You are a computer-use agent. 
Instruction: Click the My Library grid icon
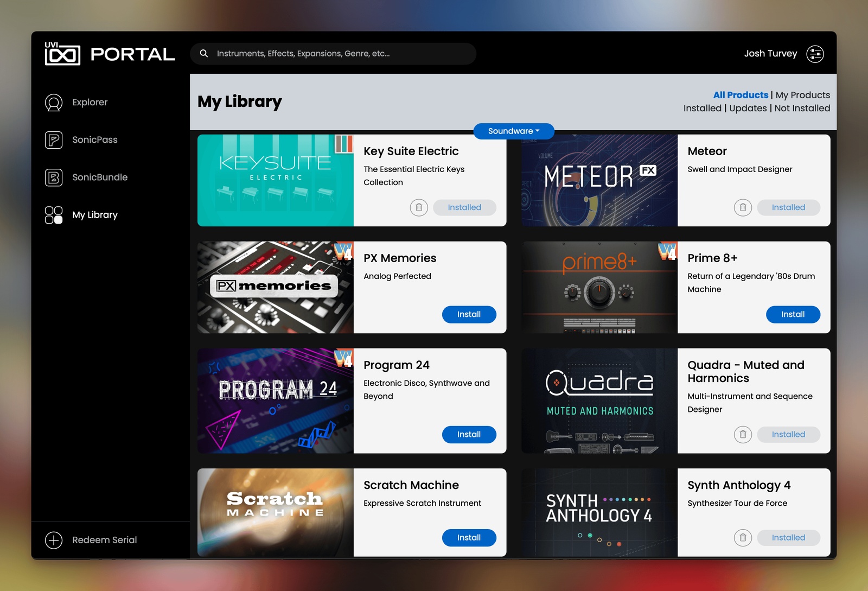pos(54,215)
